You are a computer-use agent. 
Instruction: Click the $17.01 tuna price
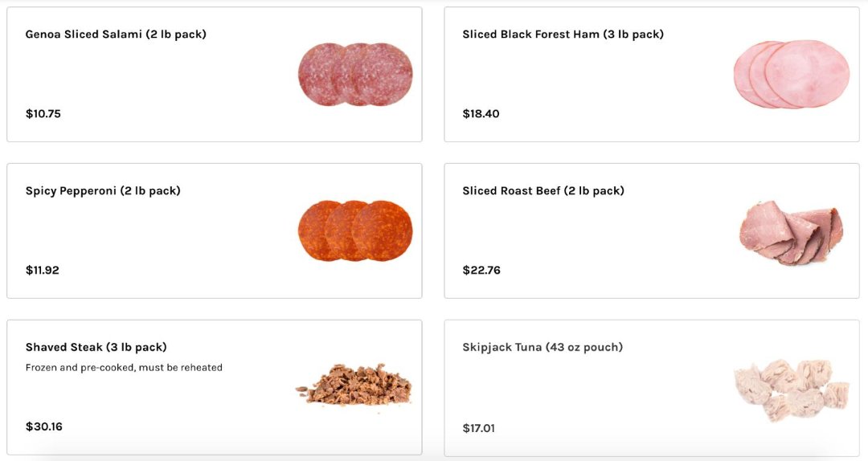coord(479,429)
